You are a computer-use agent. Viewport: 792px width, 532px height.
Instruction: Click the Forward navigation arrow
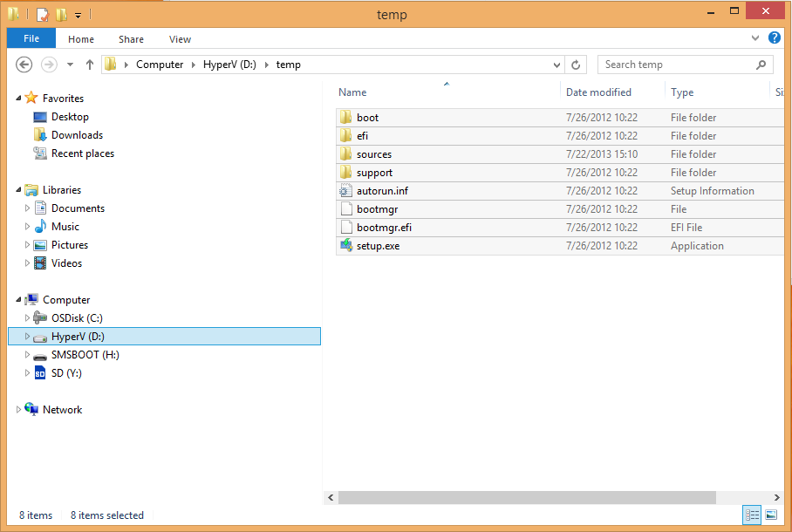[49, 65]
